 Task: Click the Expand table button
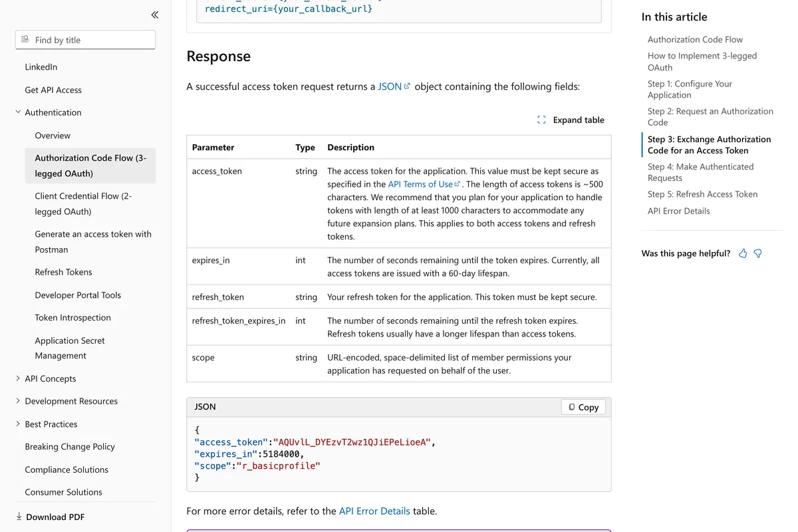click(571, 120)
